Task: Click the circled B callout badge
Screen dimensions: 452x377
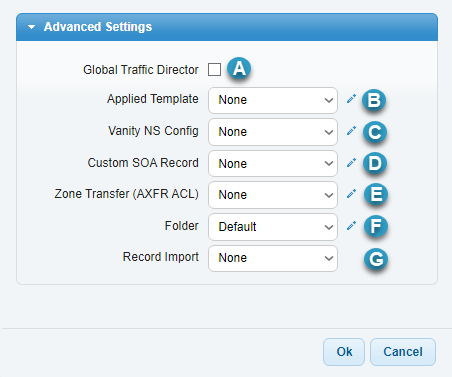Action: coord(374,100)
